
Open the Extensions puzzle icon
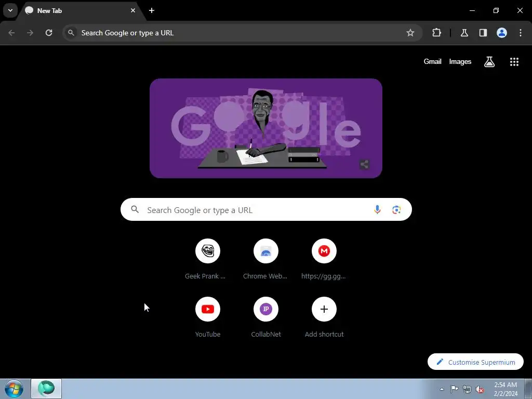click(x=436, y=33)
